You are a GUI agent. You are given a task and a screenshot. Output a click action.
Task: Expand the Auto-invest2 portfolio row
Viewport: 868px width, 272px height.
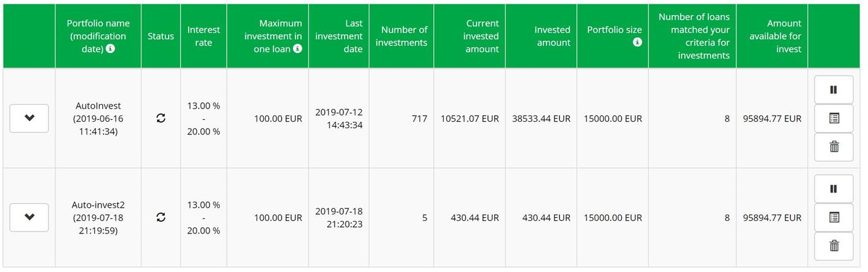coord(29,217)
